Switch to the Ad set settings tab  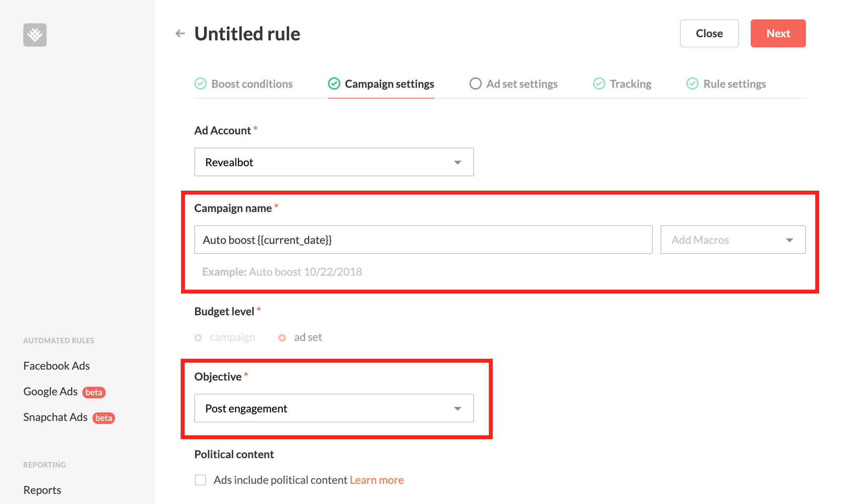coord(514,84)
